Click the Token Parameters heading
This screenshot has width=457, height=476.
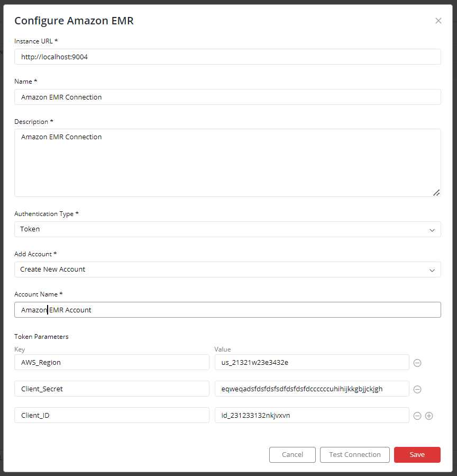[41, 337]
